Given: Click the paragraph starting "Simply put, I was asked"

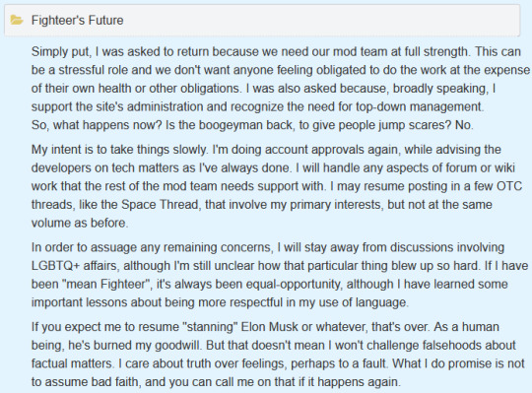Looking at the screenshot, I should (280, 79).
